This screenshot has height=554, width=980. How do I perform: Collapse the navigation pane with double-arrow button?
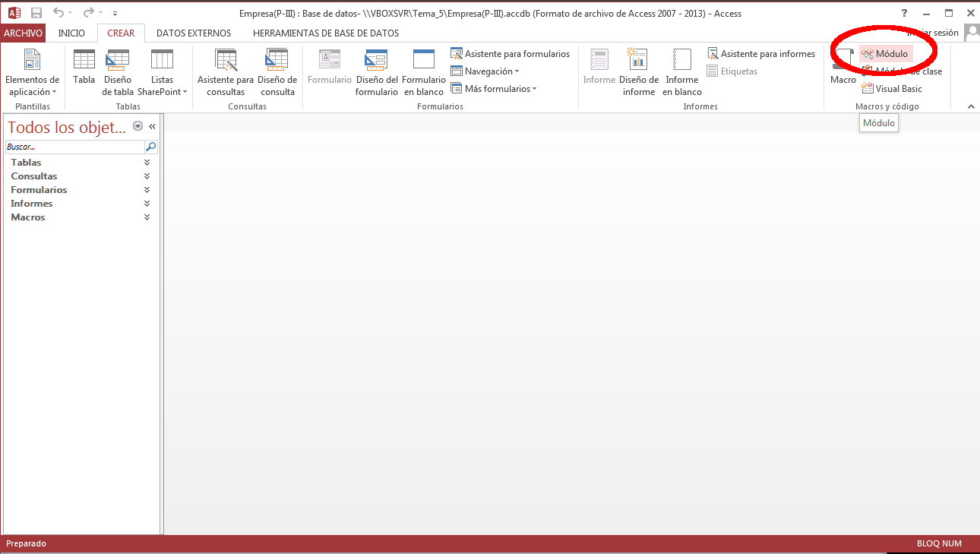tap(152, 127)
